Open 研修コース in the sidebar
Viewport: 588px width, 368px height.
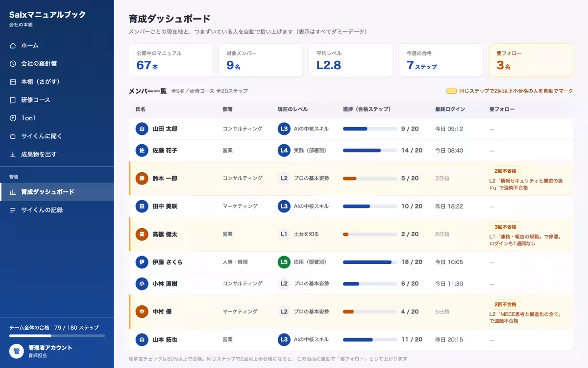pyautogui.click(x=57, y=100)
